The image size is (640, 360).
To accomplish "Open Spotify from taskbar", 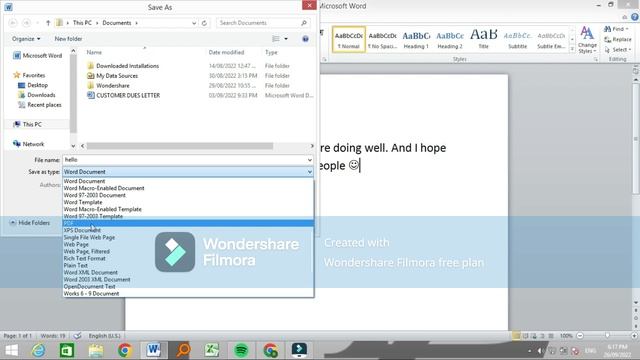I will 241,350.
